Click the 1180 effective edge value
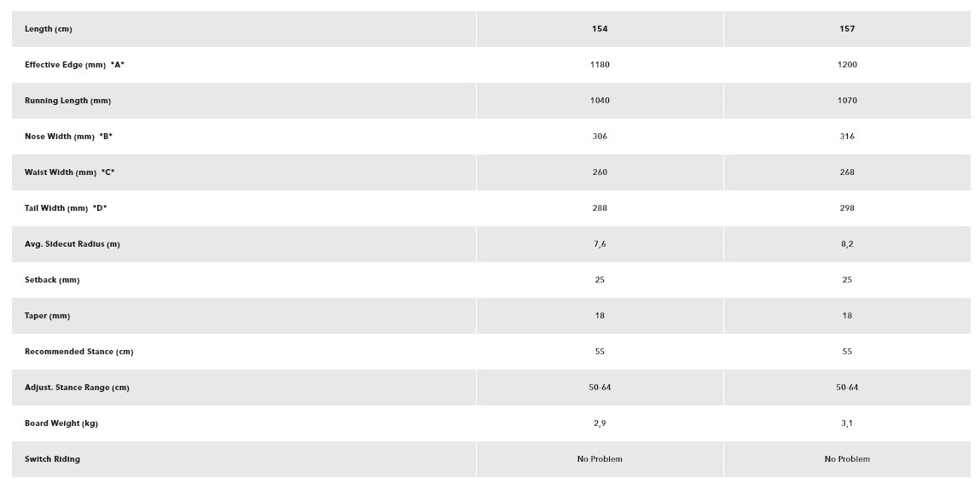This screenshot has height=490, width=980. [600, 65]
